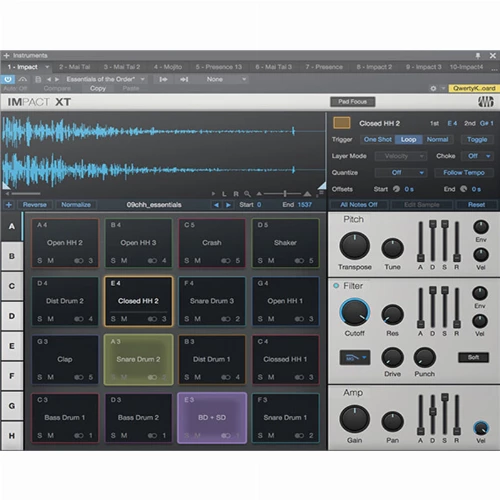Click next sample right arrow
The width and height of the screenshot is (500, 500).
[228, 205]
